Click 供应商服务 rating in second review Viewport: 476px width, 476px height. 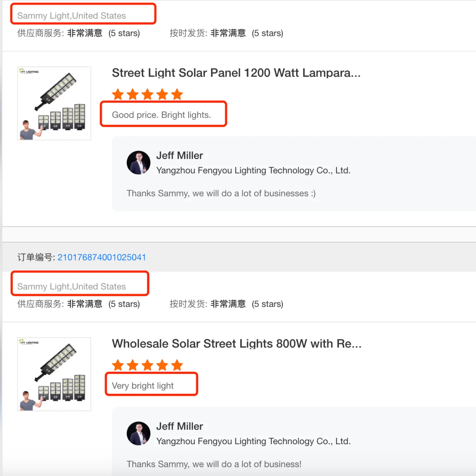click(x=79, y=304)
